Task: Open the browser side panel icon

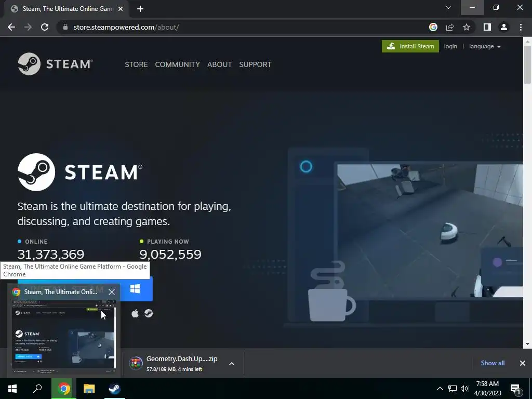Action: pyautogui.click(x=487, y=27)
